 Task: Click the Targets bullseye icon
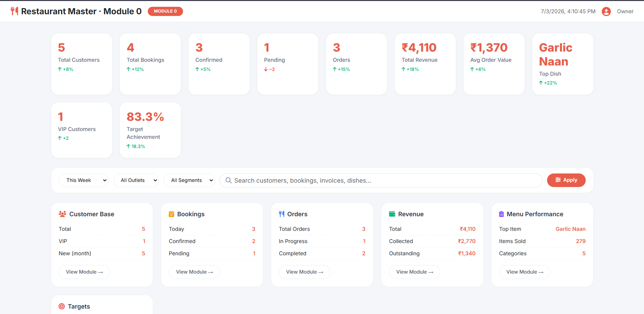62,306
